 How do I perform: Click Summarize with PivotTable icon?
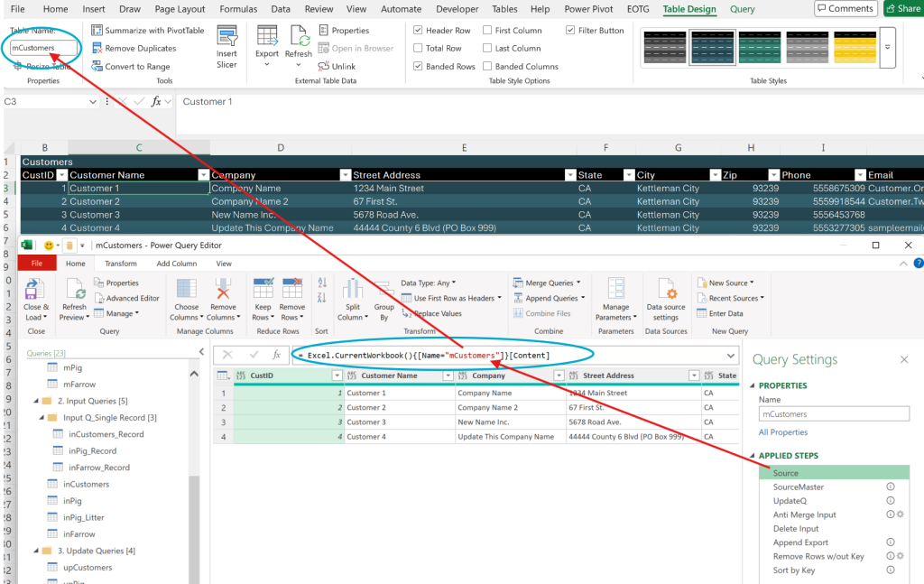coord(97,30)
